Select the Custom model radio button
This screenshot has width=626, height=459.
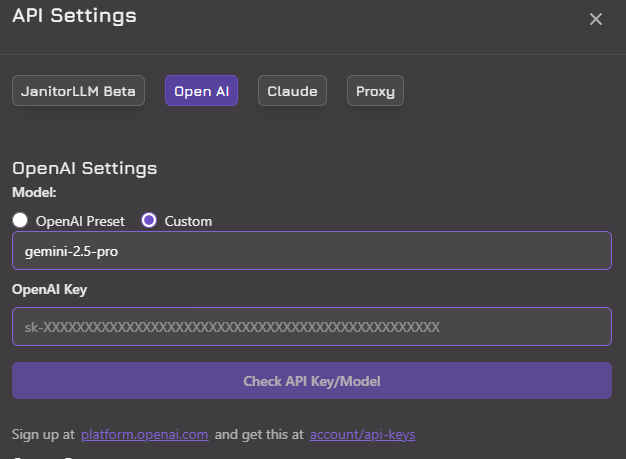tap(149, 220)
